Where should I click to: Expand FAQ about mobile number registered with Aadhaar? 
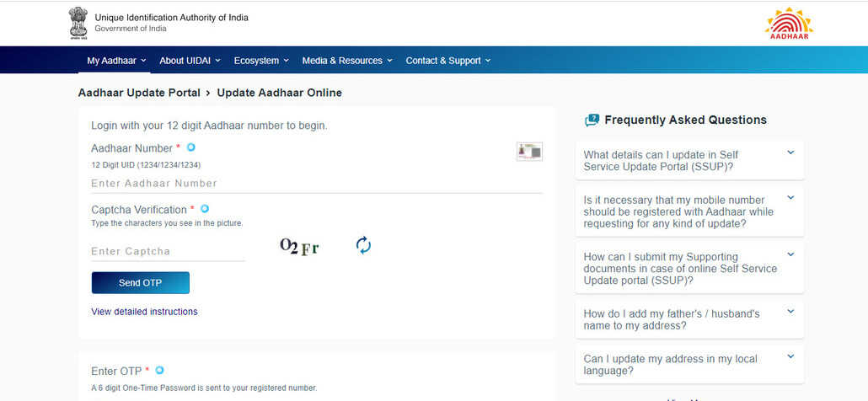point(689,211)
